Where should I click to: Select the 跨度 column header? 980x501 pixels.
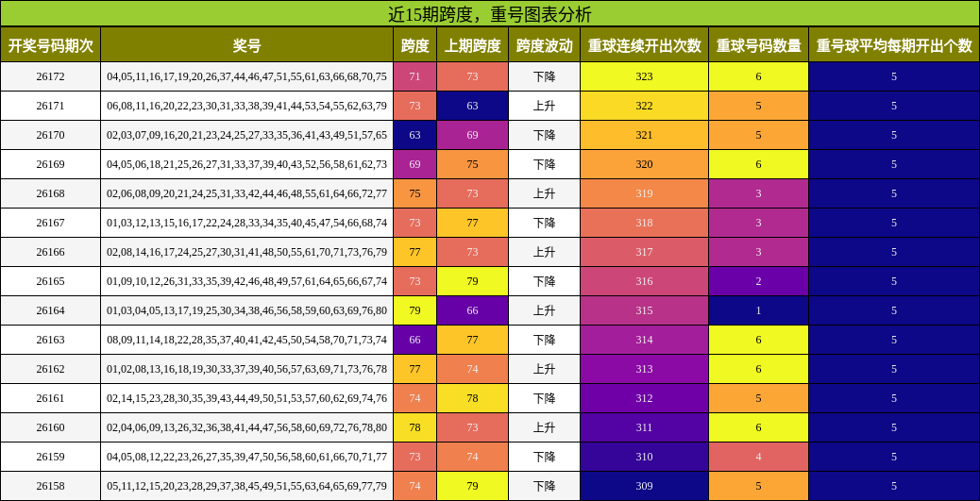pos(415,45)
